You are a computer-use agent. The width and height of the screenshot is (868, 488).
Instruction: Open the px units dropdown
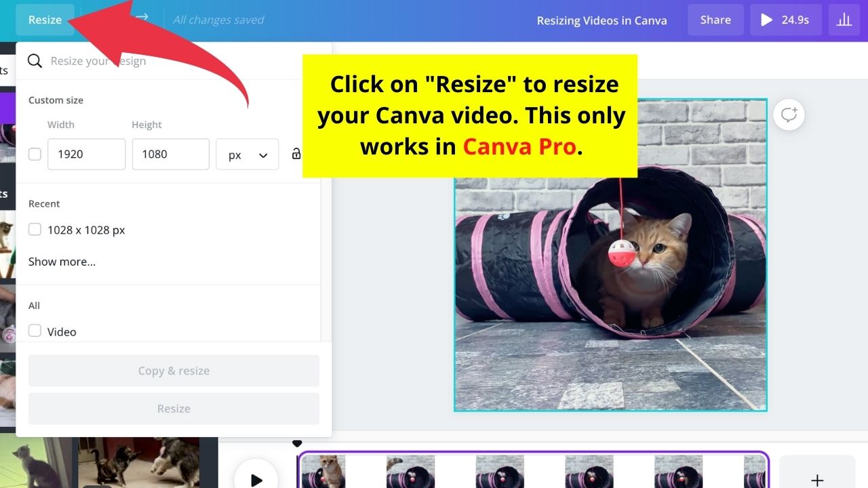(247, 154)
